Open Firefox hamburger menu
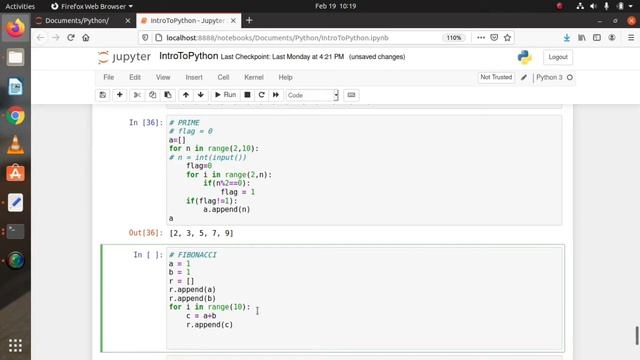The image size is (640, 360). point(631,38)
